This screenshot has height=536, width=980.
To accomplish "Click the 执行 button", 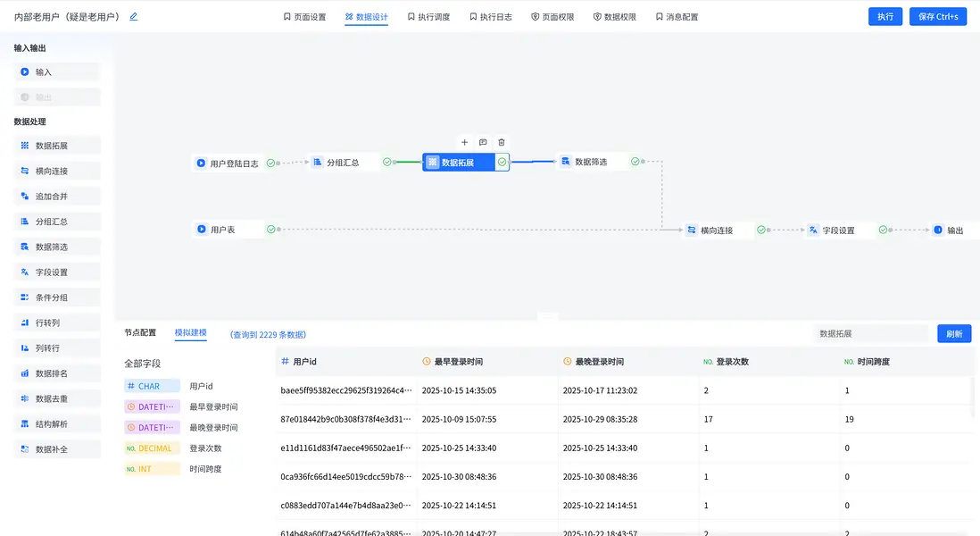I will [885, 17].
